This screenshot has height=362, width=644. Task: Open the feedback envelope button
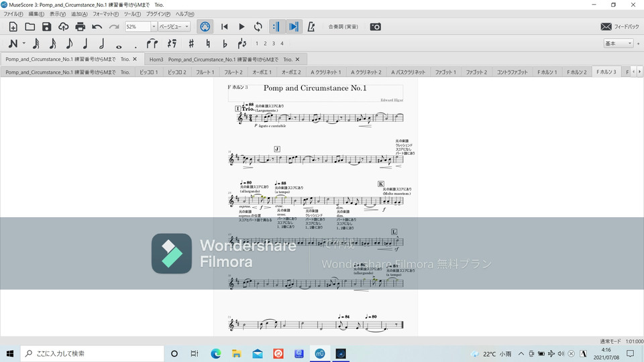point(619,27)
